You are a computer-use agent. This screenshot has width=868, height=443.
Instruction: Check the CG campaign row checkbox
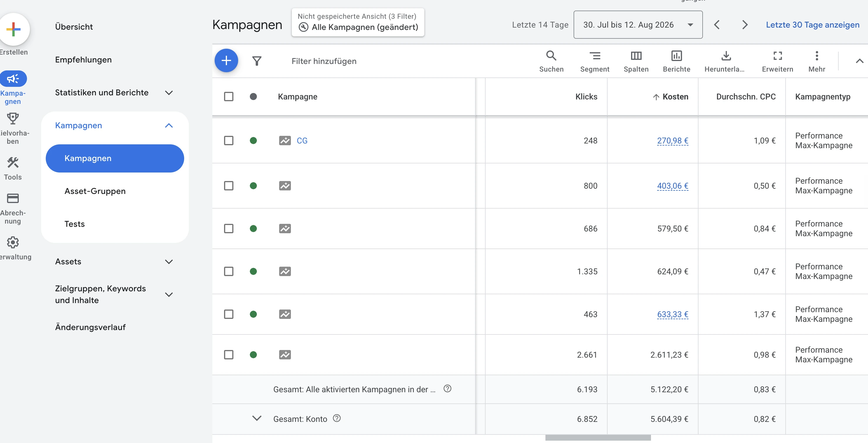point(228,141)
